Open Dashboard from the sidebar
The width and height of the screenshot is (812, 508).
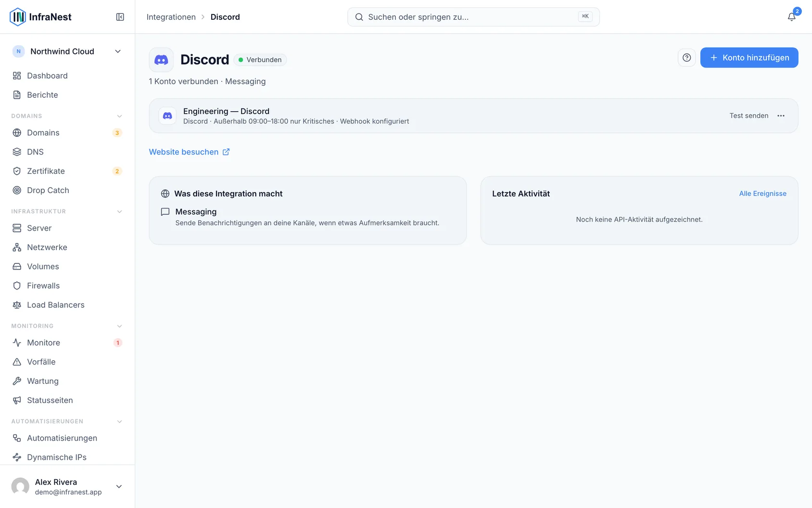tap(67, 76)
